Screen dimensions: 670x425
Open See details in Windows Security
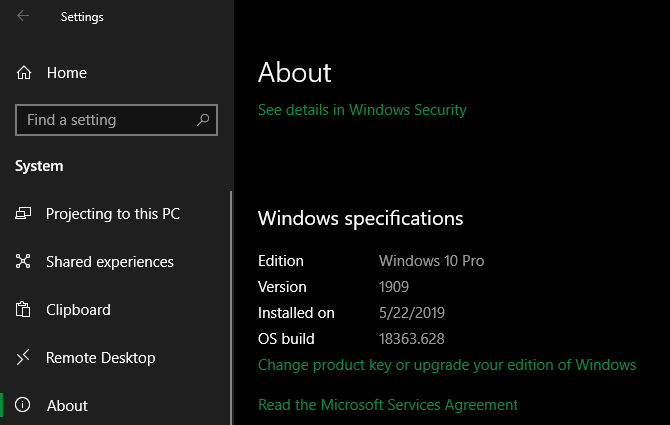(362, 110)
